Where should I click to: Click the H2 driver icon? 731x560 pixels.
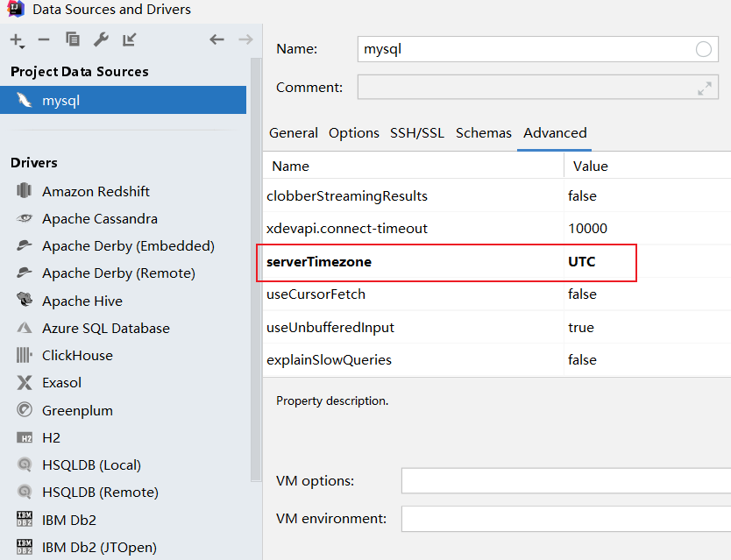pos(25,437)
